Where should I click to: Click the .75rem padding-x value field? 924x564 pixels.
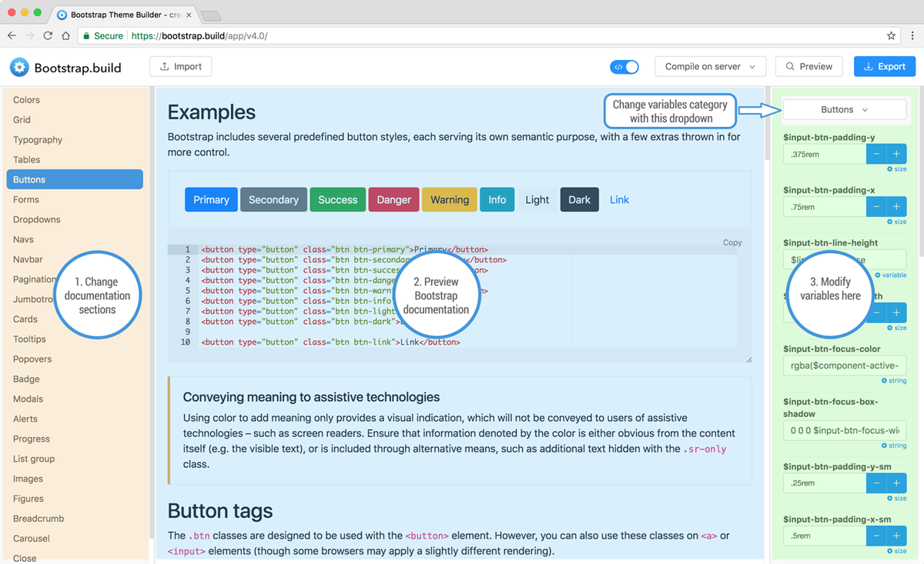pyautogui.click(x=825, y=206)
